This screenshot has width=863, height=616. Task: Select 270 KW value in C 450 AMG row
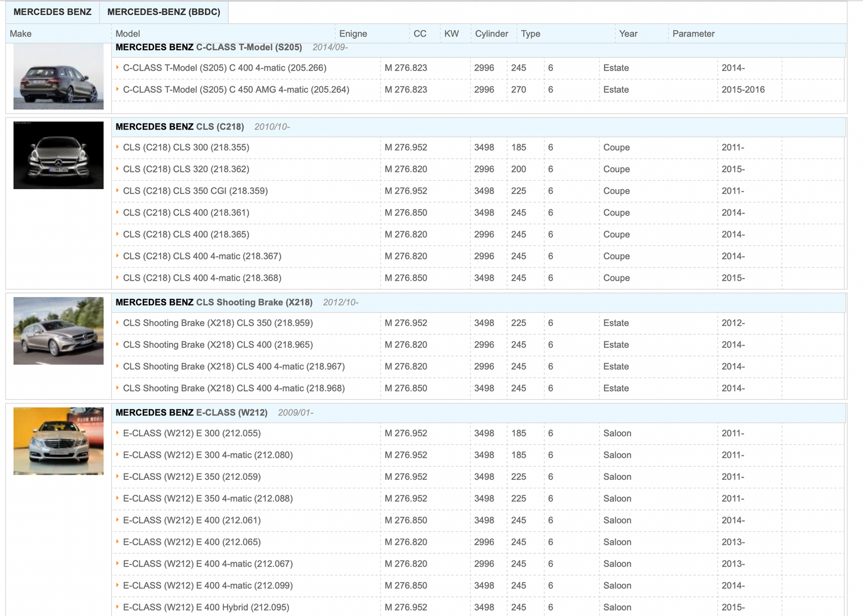pos(518,90)
